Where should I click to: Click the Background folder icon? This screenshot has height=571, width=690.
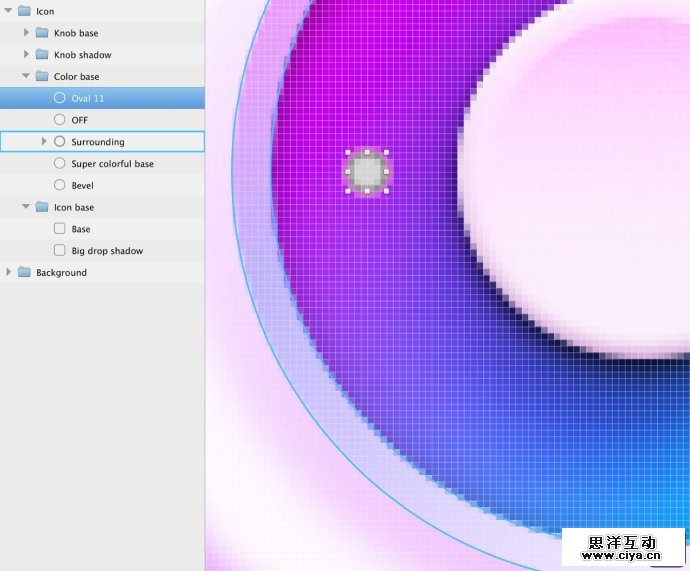(x=24, y=272)
